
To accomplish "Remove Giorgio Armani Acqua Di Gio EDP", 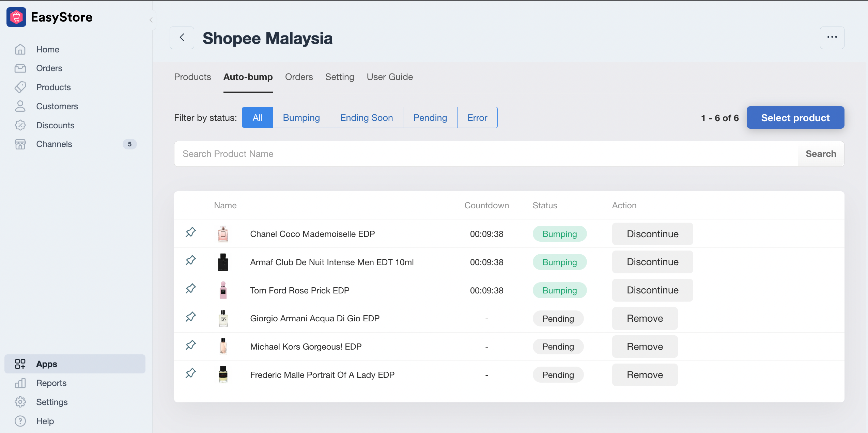I will click(x=645, y=318).
